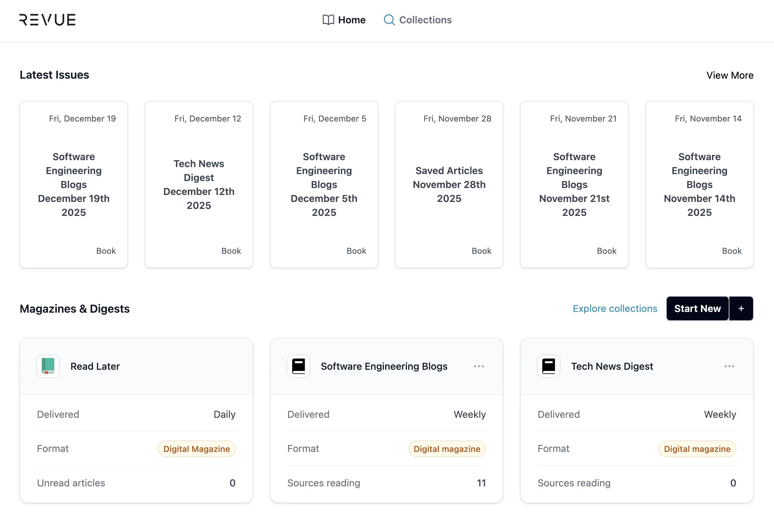Click the Tech News Digest book icon

coord(549,366)
